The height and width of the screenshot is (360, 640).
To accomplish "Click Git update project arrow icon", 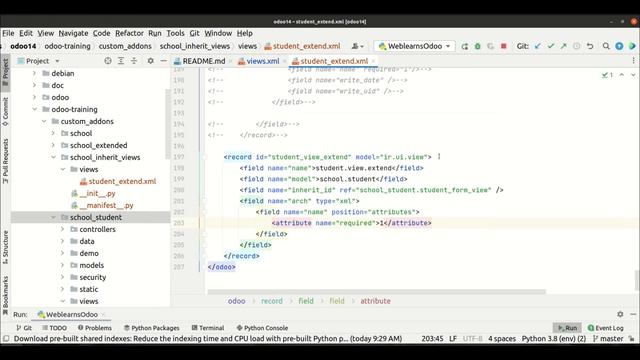I will (x=538, y=46).
